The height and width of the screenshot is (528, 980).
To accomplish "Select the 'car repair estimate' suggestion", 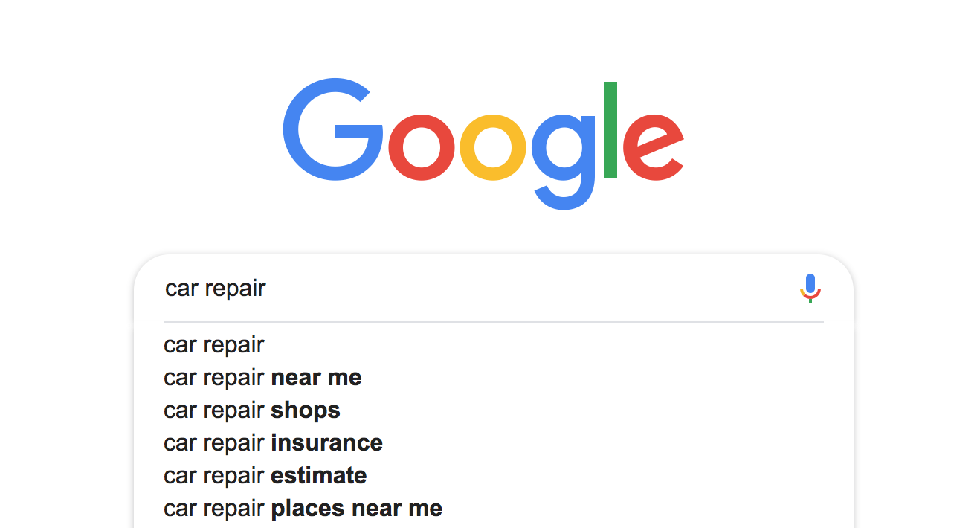I will click(x=265, y=475).
